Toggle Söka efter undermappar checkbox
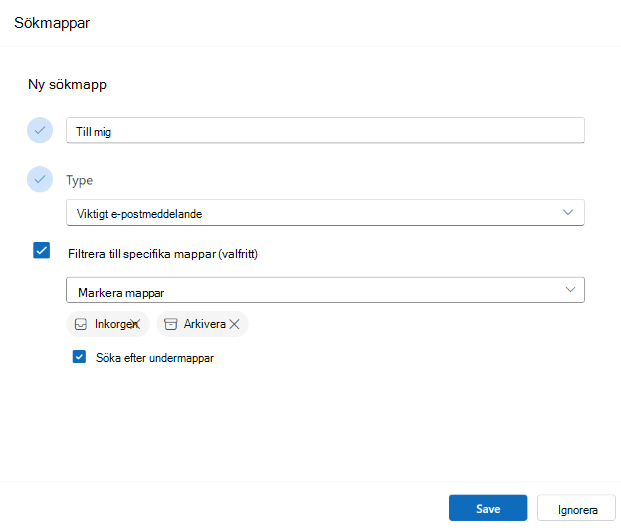Image resolution: width=621 pixels, height=528 pixels. pos(79,356)
